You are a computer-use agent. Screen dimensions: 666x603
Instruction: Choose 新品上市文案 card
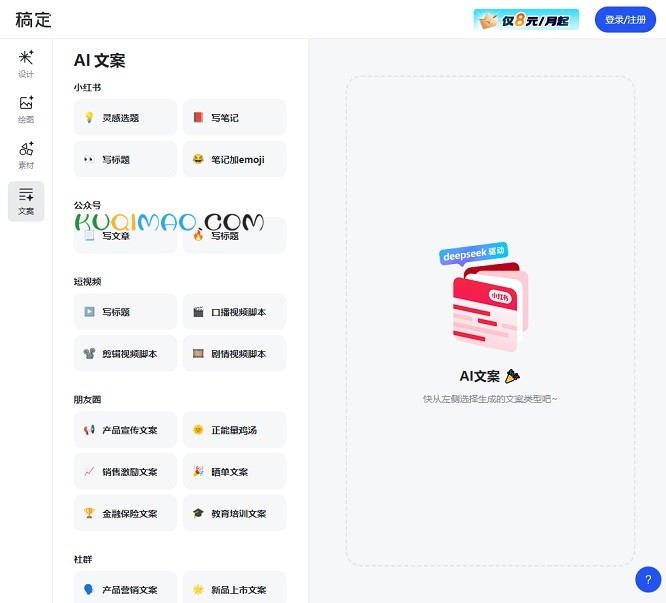[234, 588]
